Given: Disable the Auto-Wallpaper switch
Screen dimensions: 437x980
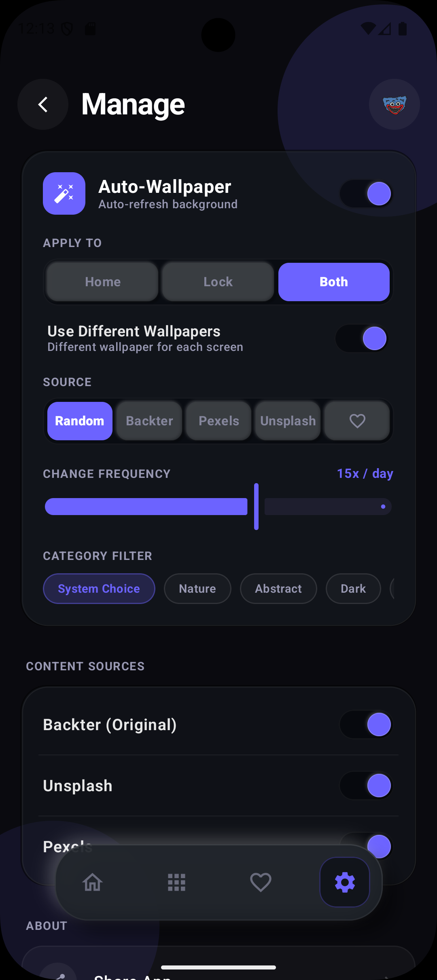Looking at the screenshot, I should (367, 194).
